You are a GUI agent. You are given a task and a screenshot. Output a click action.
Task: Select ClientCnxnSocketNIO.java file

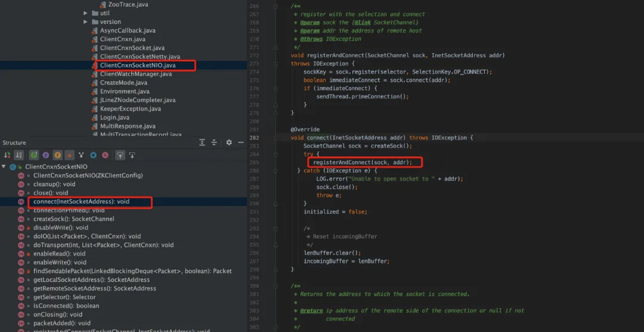tap(138, 66)
